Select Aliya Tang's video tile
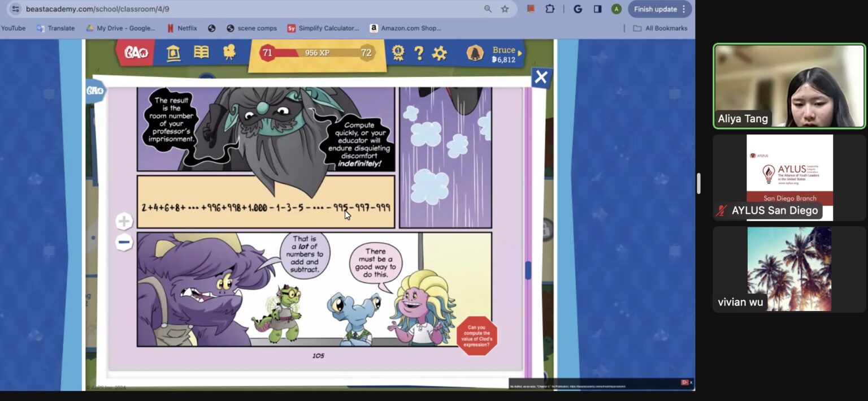Viewport: 868px width, 401px height. 789,86
